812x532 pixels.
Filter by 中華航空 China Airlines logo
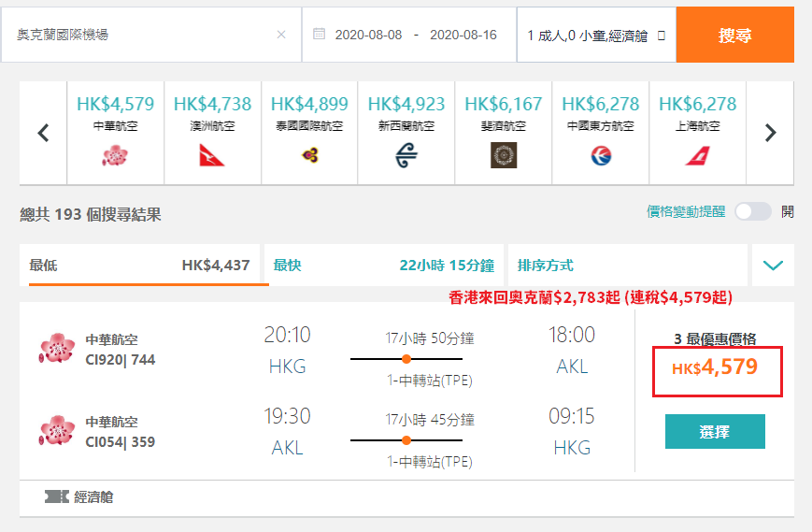click(x=115, y=155)
